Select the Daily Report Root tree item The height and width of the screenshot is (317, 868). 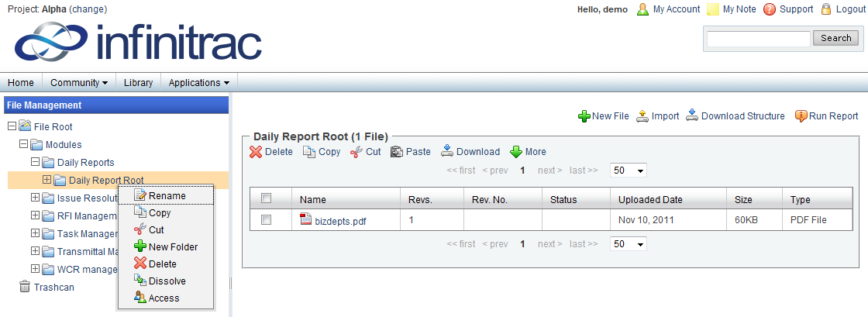106,181
